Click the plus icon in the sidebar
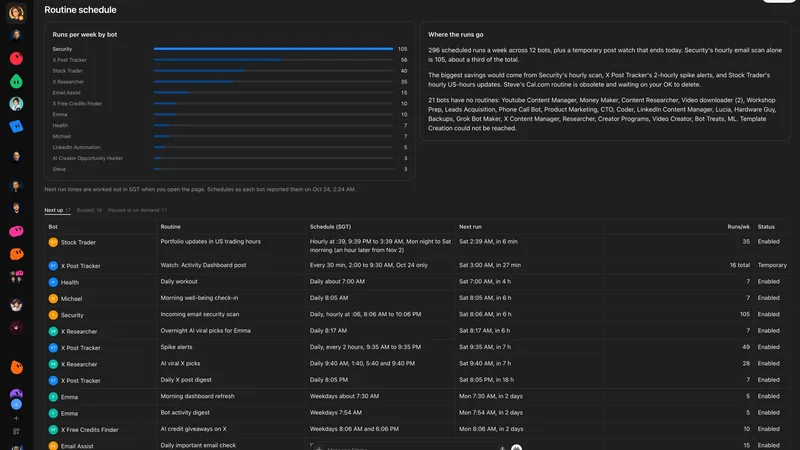The image size is (800, 450). click(16, 418)
